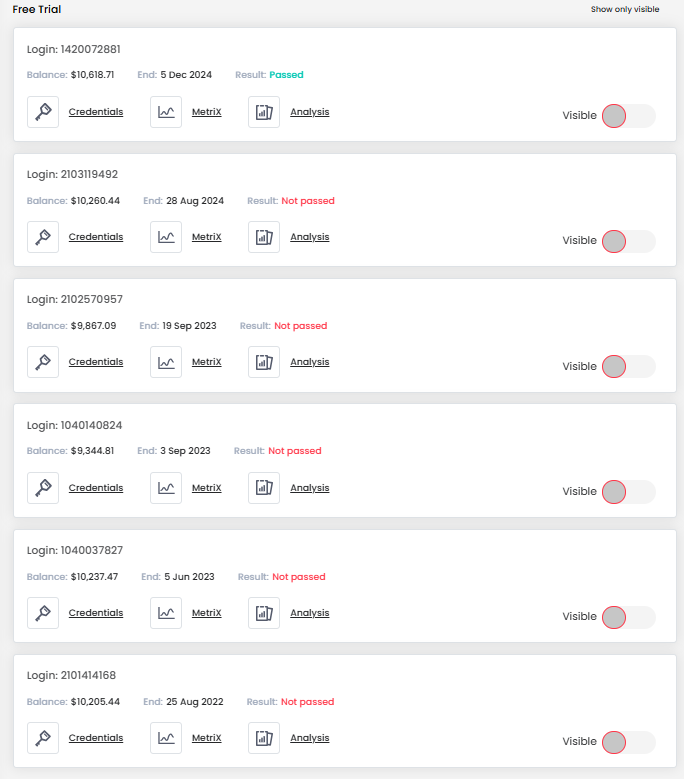This screenshot has width=684, height=779.
Task: Toggle Visible switch for login 2101414168
Action: [x=628, y=742]
